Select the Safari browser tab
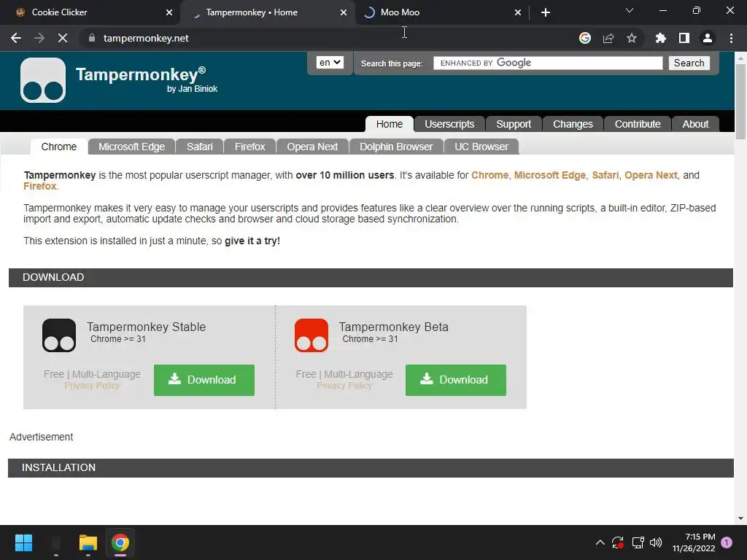This screenshot has height=560, width=747. tap(200, 147)
